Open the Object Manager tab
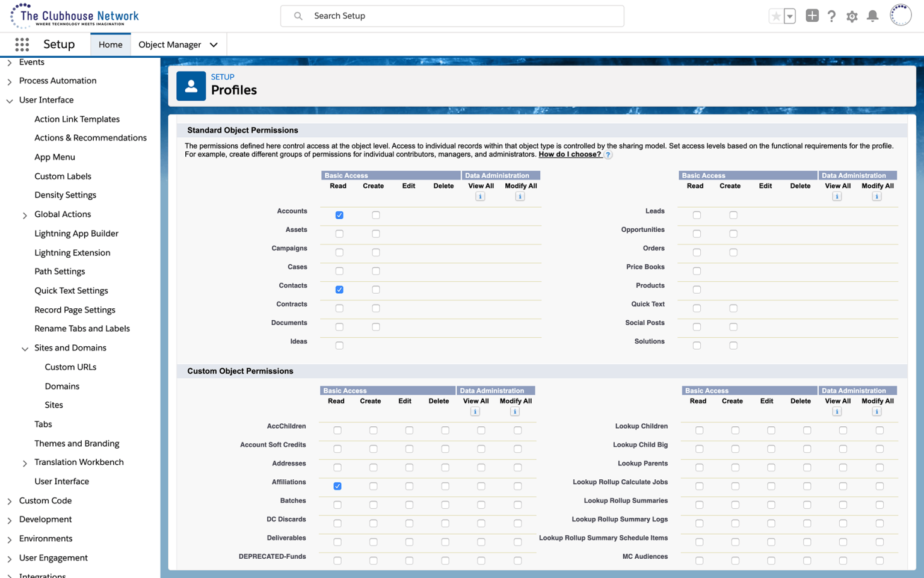This screenshot has width=924, height=578. tap(169, 44)
